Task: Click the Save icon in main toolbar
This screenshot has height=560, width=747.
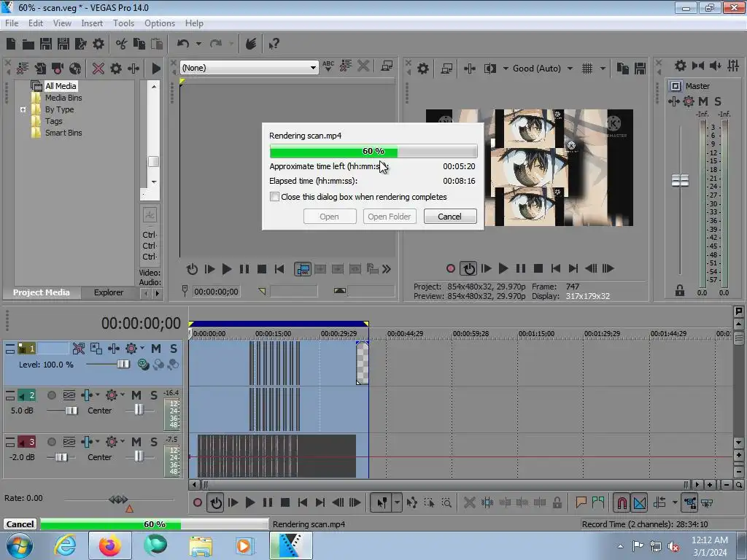Action: [x=46, y=44]
